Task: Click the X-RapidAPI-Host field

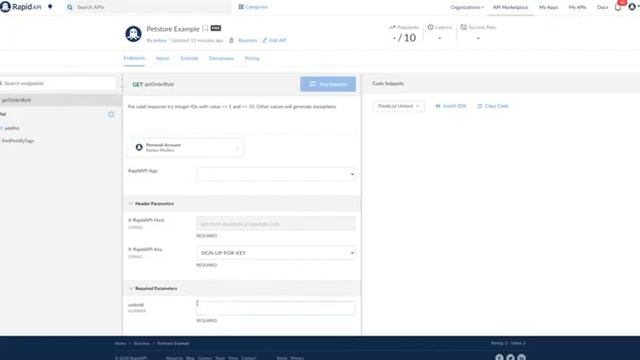Action: [x=276, y=224]
